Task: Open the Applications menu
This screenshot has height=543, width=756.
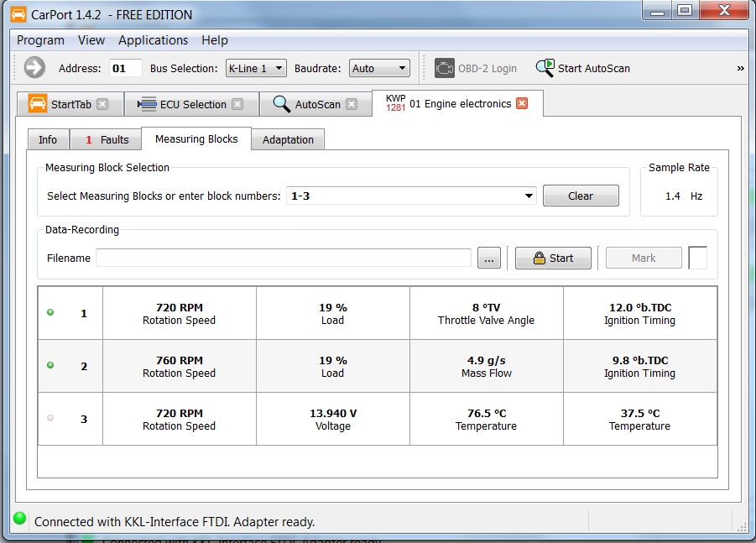Action: click(153, 40)
